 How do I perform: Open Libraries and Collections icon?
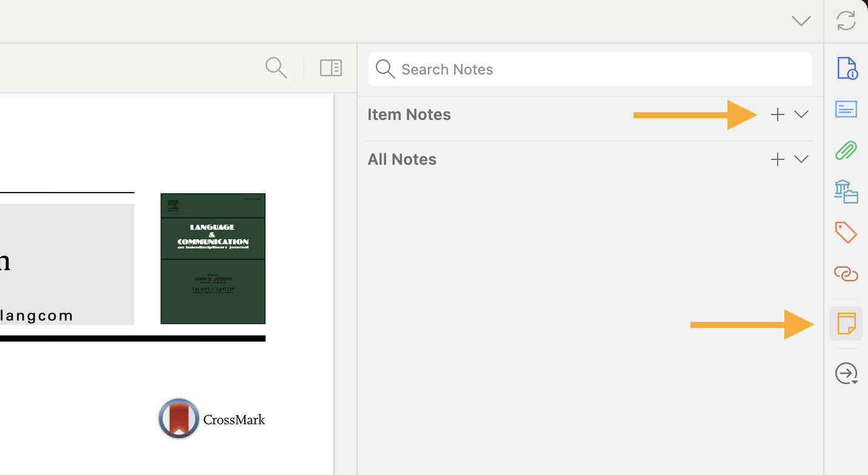(x=846, y=191)
